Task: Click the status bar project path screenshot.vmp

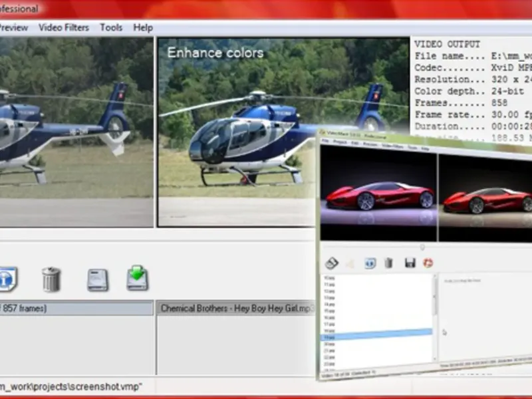Action: click(x=71, y=386)
